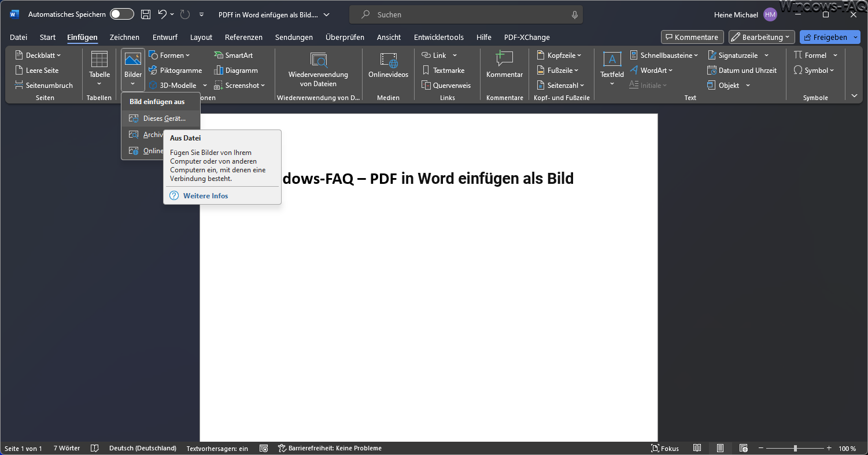This screenshot has height=455, width=868.
Task: Click the redo arrow icon
Action: pos(185,14)
